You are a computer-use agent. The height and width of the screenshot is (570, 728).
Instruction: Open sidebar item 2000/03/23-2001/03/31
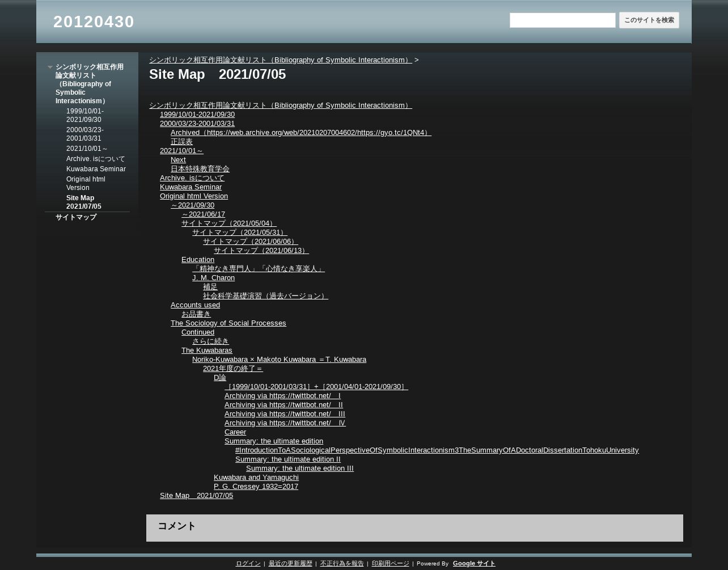[x=85, y=134]
